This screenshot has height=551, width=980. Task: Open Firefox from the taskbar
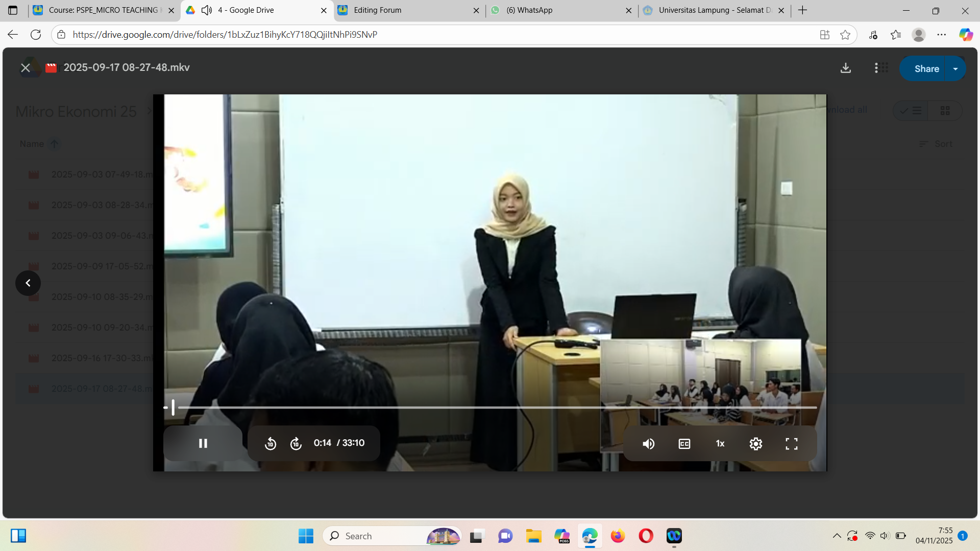click(x=618, y=536)
